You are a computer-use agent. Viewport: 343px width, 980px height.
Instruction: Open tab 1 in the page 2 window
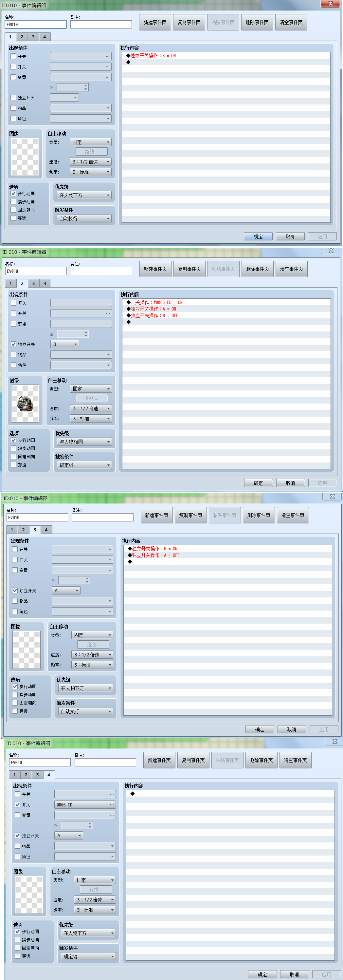click(x=11, y=283)
